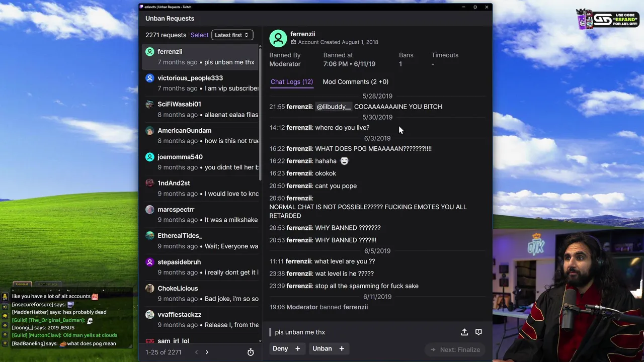Click ChokeLicious avatar thumbnail

[x=149, y=288]
